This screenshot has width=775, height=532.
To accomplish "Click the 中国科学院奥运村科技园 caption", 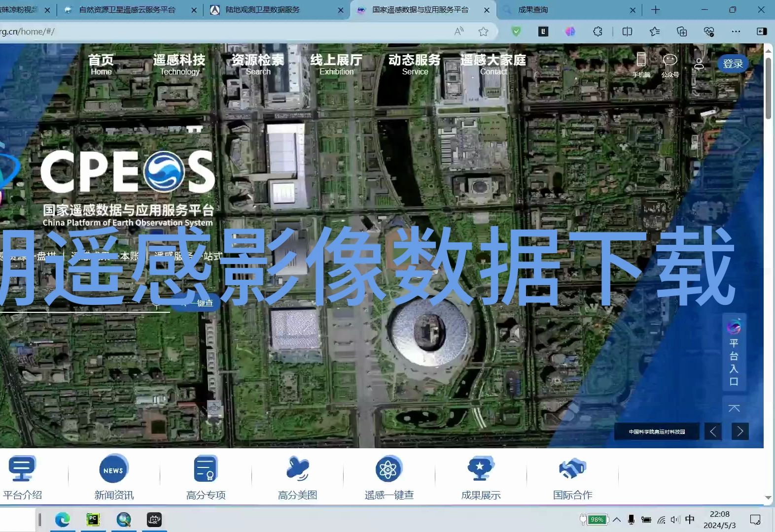I will 657,432.
